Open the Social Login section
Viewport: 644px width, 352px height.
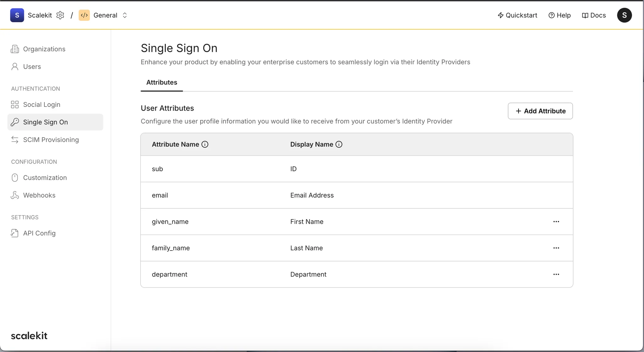pos(42,104)
